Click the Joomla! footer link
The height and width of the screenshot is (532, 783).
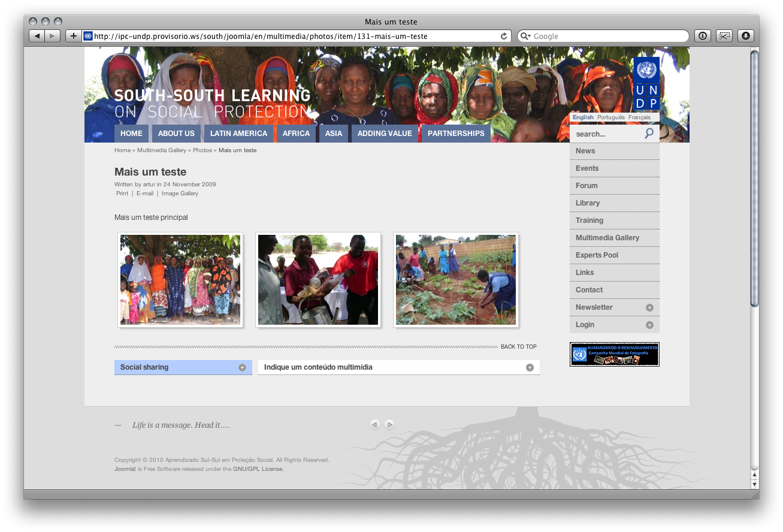click(x=125, y=469)
